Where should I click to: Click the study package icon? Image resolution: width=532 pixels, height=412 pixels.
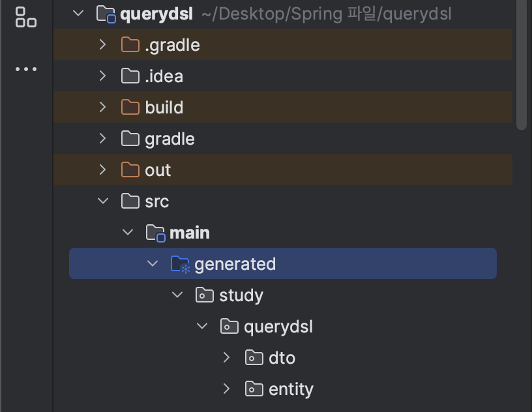coord(204,295)
